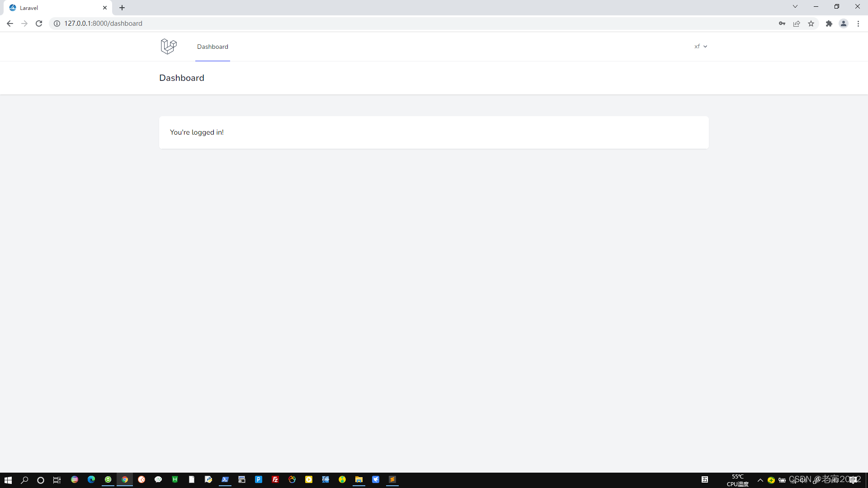Open the browser extensions puzzle icon
The height and width of the screenshot is (488, 868).
(x=829, y=23)
